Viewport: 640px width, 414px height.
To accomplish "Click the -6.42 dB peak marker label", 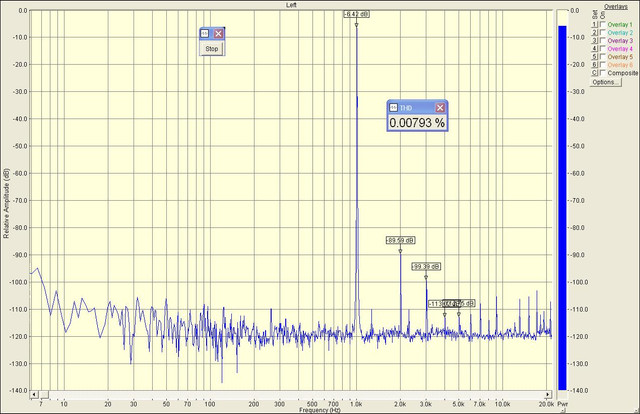I will (x=357, y=14).
